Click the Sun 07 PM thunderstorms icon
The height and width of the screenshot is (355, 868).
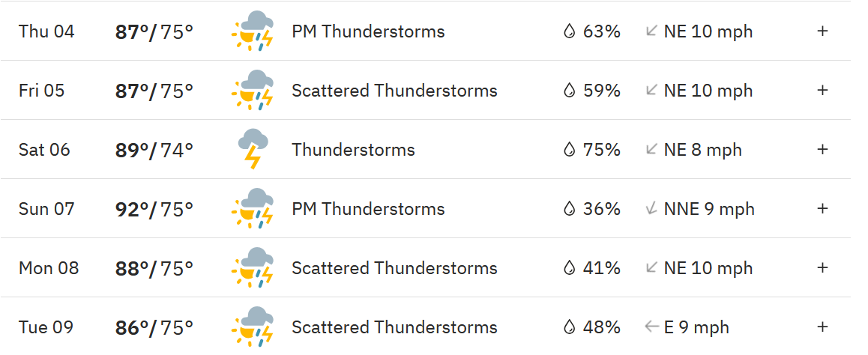(253, 209)
